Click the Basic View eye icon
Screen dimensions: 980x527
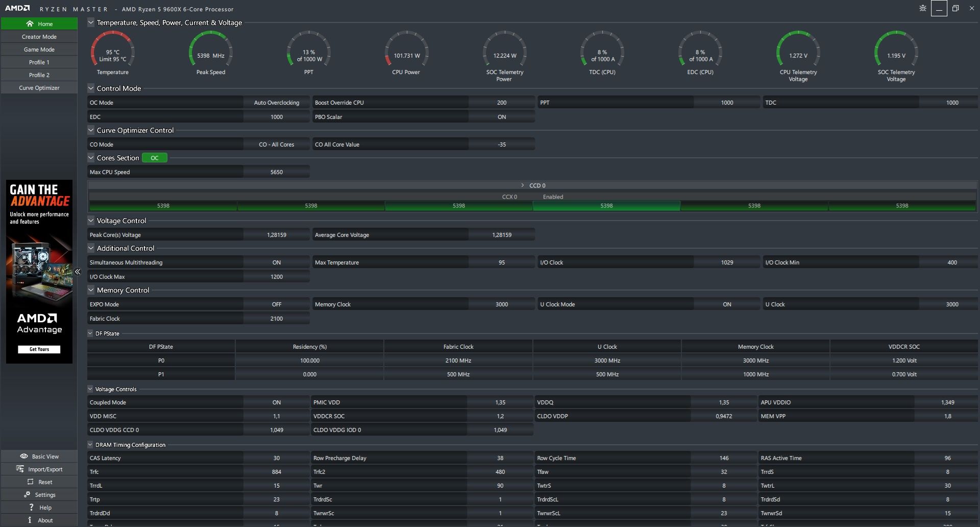pyautogui.click(x=24, y=456)
